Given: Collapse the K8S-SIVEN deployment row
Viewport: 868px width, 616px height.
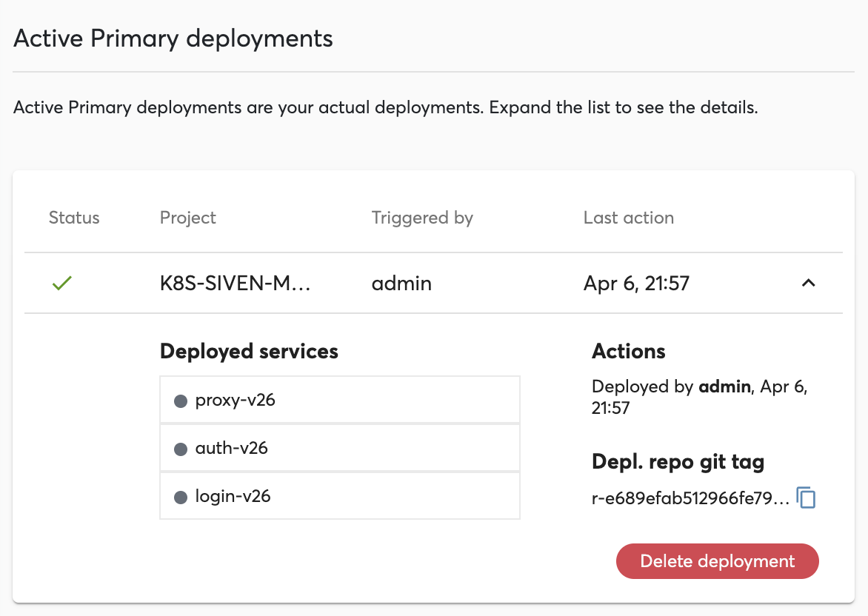Looking at the screenshot, I should (809, 283).
